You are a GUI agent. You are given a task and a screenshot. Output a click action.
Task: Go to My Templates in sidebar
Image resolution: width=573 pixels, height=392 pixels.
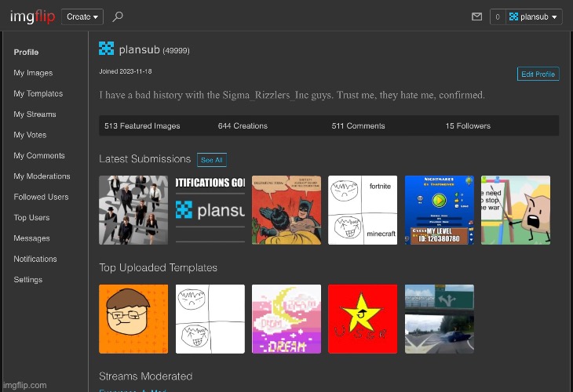pyautogui.click(x=38, y=93)
